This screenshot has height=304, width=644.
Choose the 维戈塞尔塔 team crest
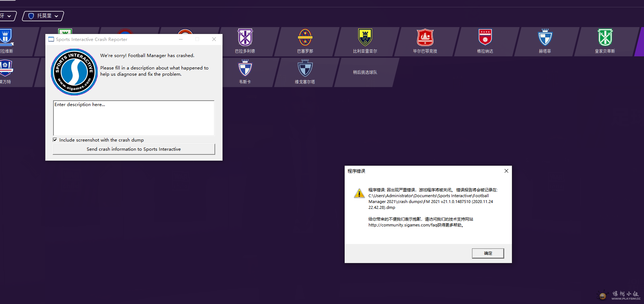(305, 68)
